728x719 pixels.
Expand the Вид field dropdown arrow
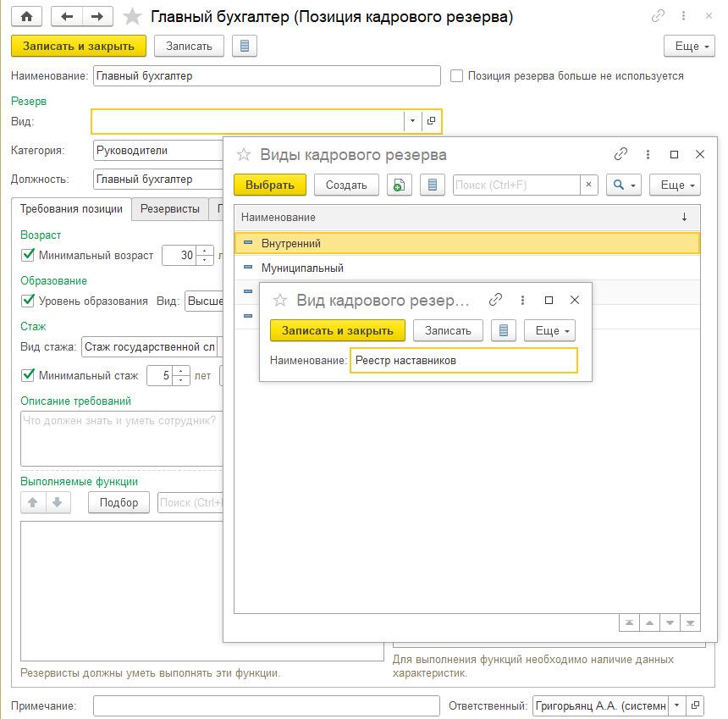coord(412,121)
